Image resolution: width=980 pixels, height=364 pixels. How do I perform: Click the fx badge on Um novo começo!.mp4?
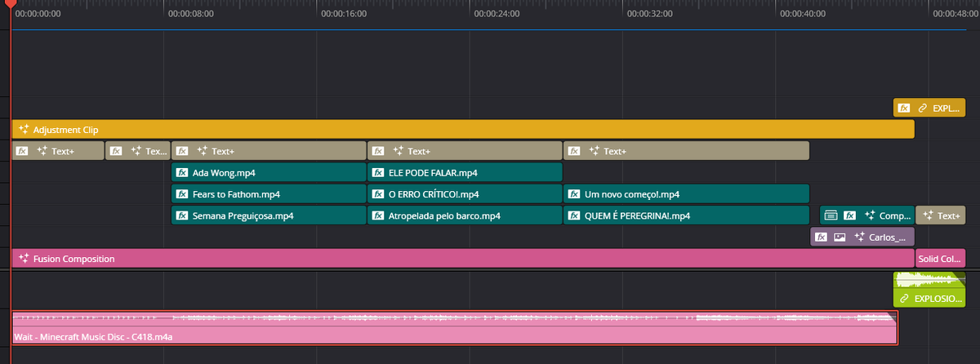[574, 194]
